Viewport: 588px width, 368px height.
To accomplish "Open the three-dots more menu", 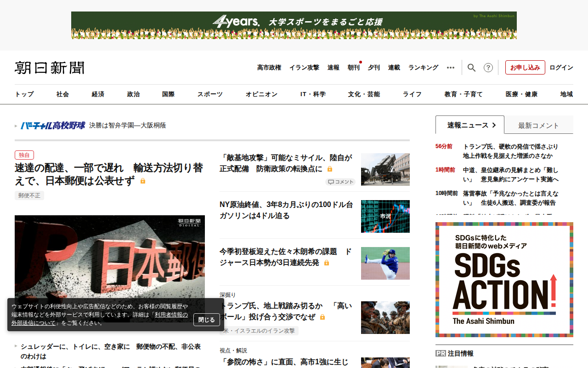I will click(x=451, y=68).
